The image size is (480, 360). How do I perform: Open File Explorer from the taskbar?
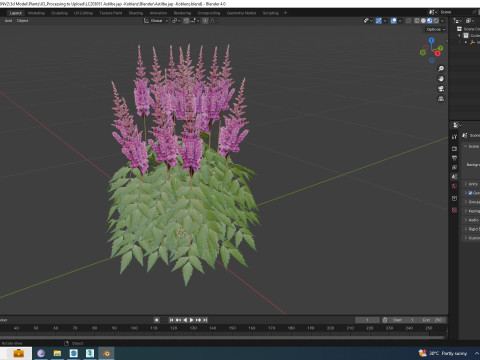(x=57, y=353)
